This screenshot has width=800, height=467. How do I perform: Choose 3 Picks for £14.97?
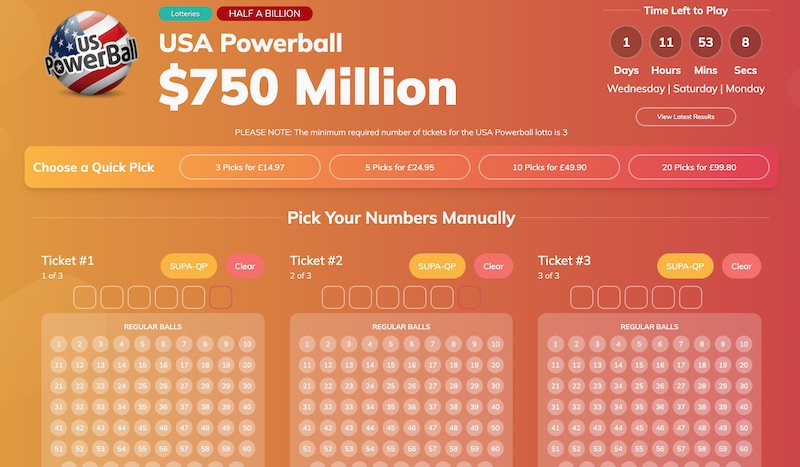pos(250,167)
